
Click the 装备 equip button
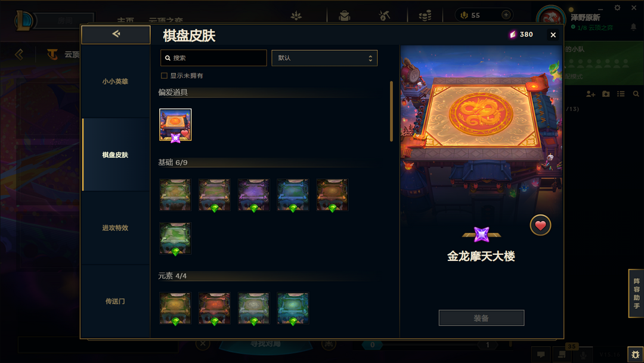pyautogui.click(x=481, y=318)
